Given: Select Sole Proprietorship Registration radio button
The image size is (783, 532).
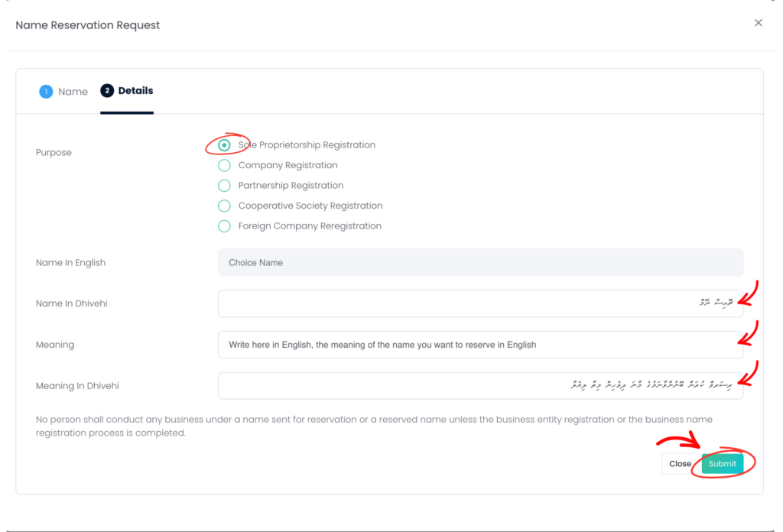Looking at the screenshot, I should point(224,145).
